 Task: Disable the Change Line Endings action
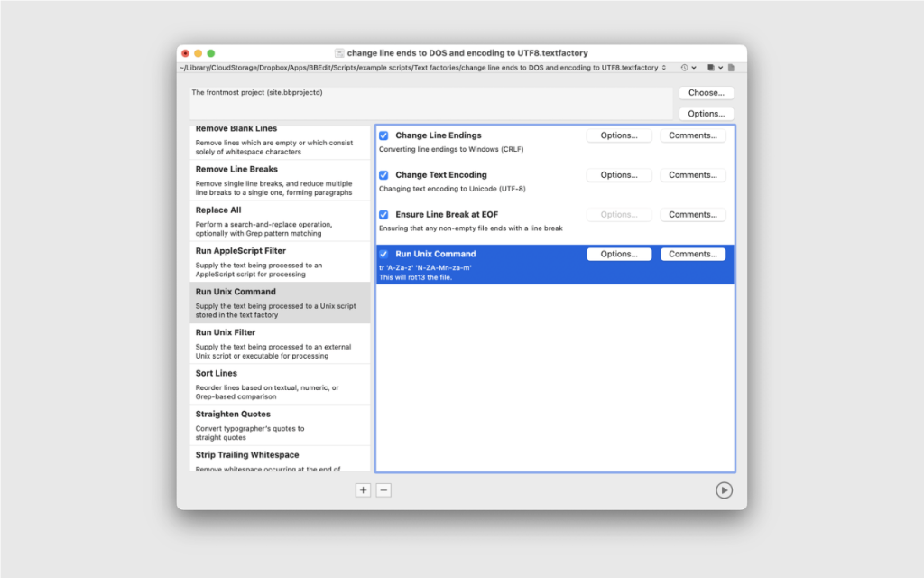click(x=383, y=135)
